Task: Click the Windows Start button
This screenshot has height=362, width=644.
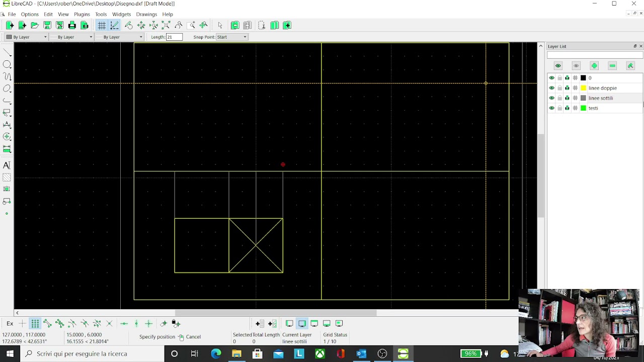Action: (10, 353)
